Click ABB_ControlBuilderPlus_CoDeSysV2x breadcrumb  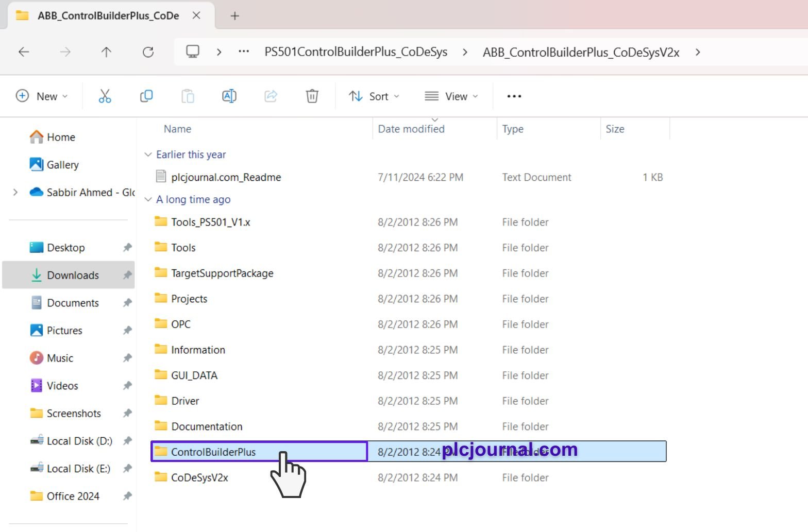pyautogui.click(x=581, y=52)
